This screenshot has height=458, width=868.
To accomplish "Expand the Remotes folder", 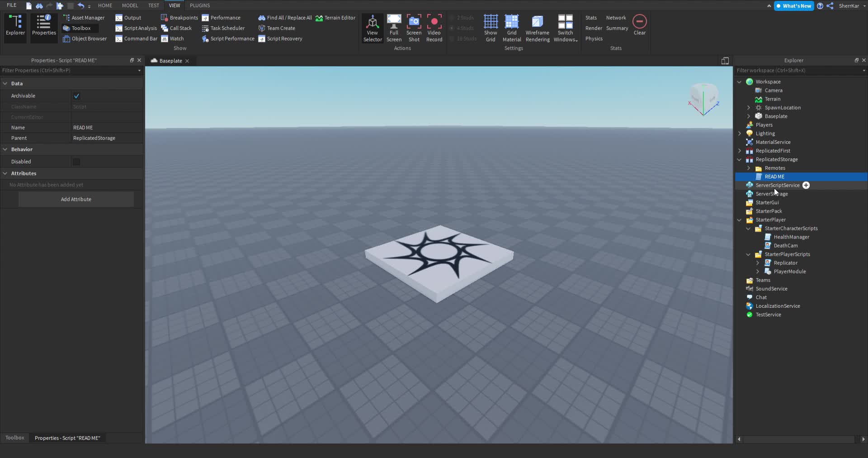I will click(748, 168).
